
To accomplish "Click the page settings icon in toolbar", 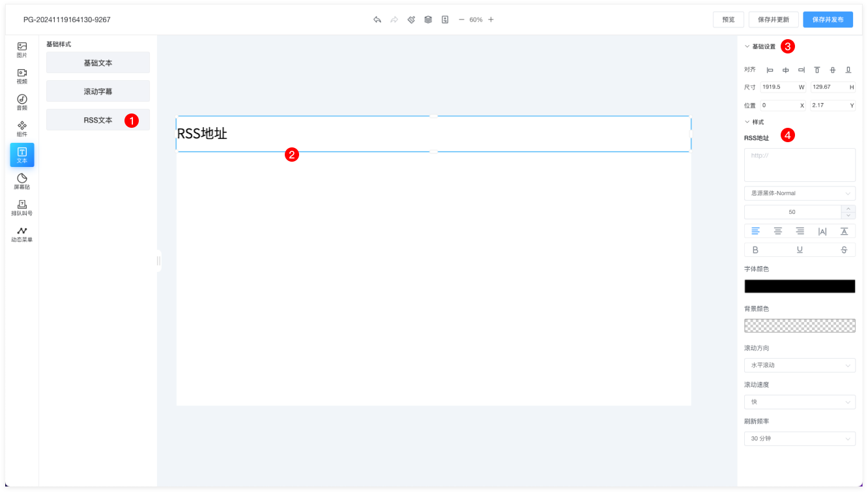I will click(445, 20).
